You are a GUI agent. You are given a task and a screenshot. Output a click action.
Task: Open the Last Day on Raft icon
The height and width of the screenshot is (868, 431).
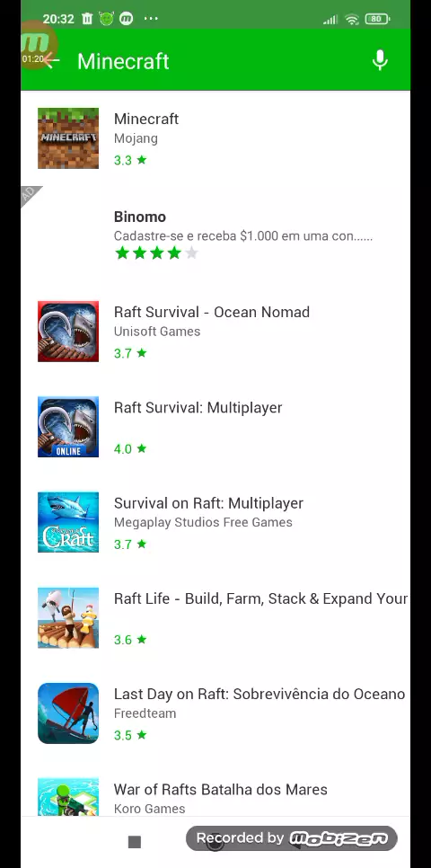pos(68,713)
